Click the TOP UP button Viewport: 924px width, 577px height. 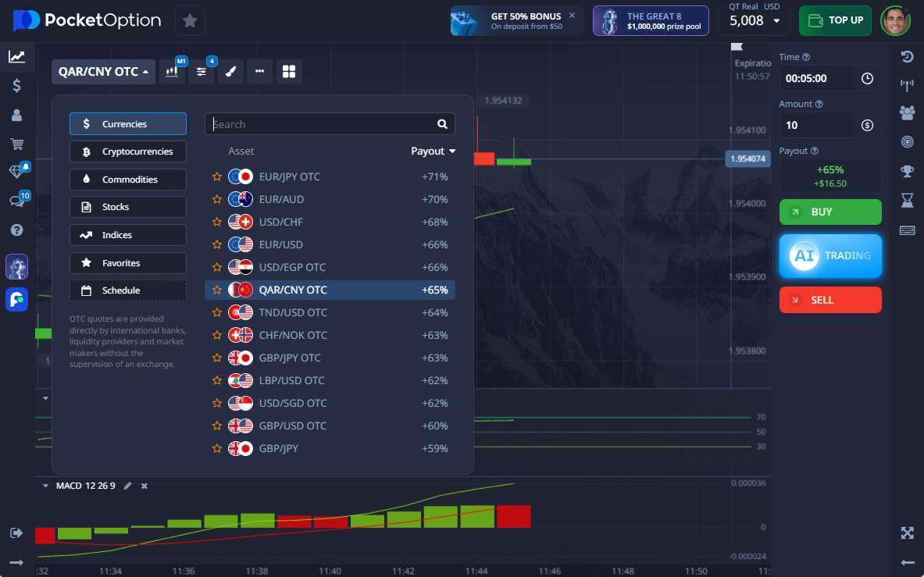click(x=835, y=20)
